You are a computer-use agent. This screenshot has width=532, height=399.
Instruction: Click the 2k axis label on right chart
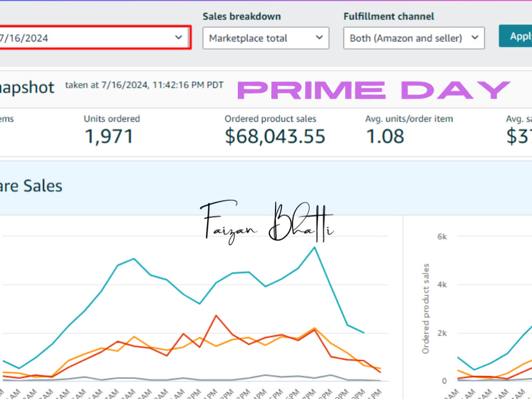(442, 333)
